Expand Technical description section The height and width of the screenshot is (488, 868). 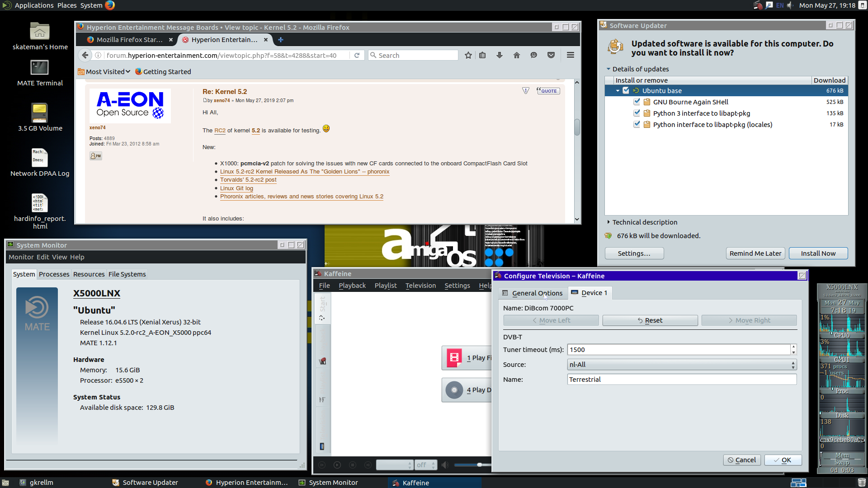coord(609,222)
